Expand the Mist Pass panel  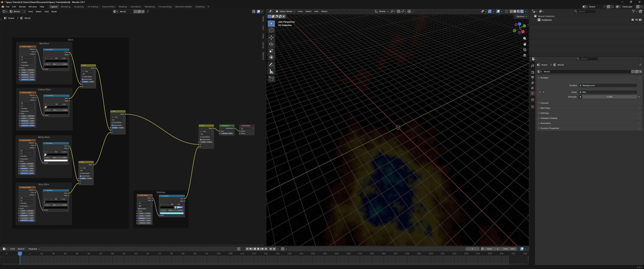pos(589,108)
